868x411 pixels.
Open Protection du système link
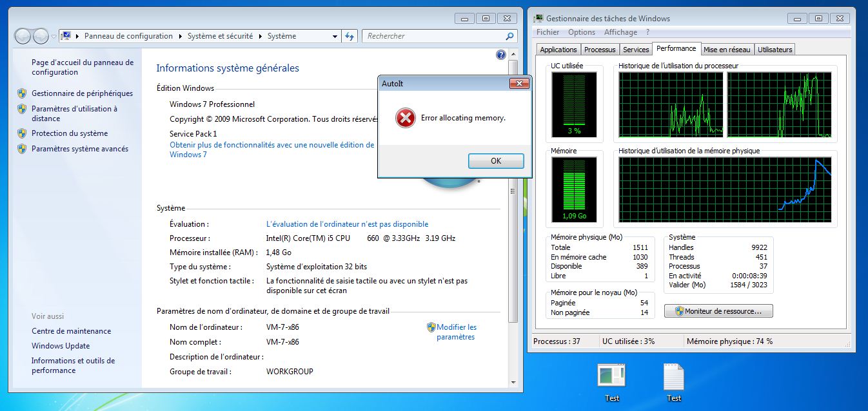point(70,133)
